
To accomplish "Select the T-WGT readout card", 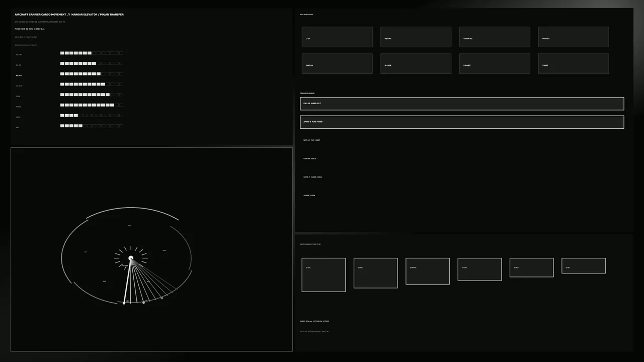I will 574,64.
